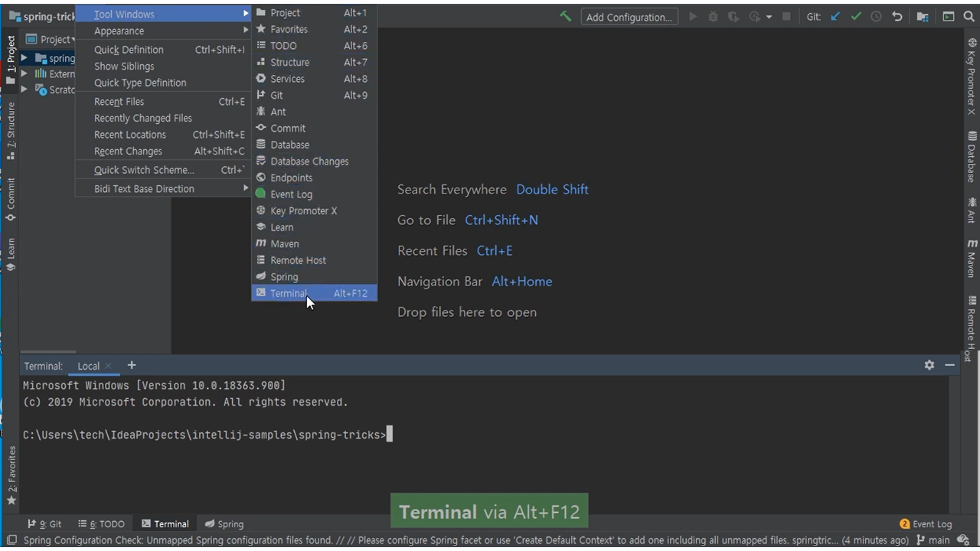Add new terminal session with plus
This screenshot has height=551, width=980.
[132, 365]
